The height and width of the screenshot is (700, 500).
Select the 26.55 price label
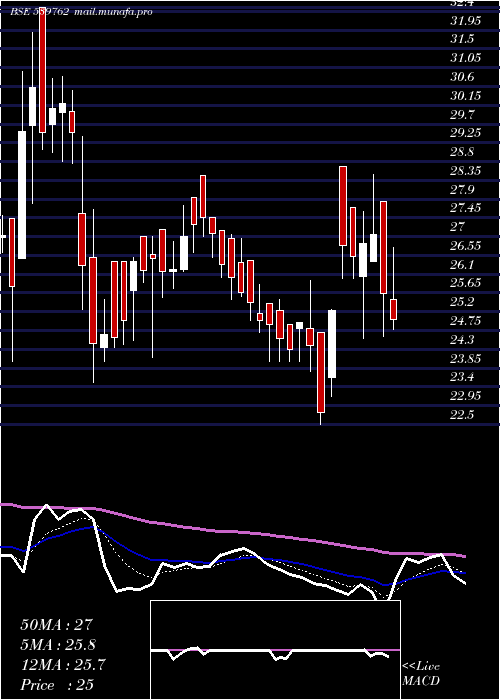pos(465,246)
